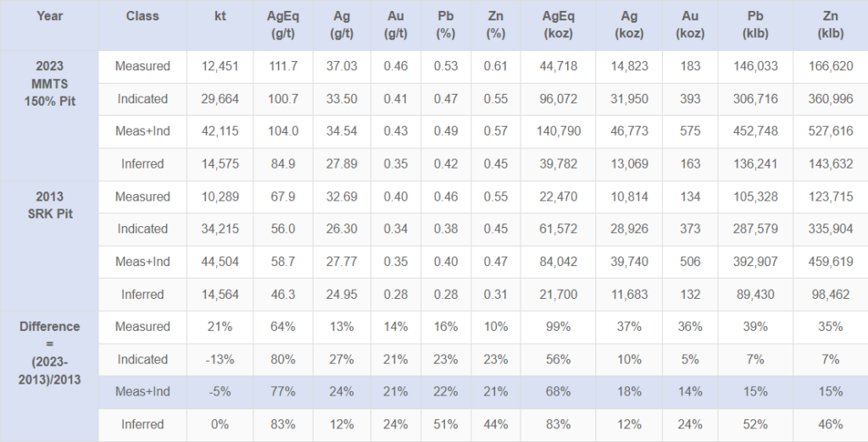Click the 2023 MMTS 150% Pit row label
This screenshot has height=442, width=868.
pyautogui.click(x=49, y=83)
